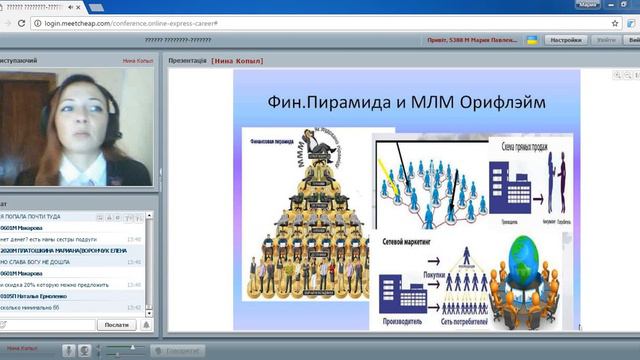Select the greeting text 'Привіт, 5388 М Мария Павлен...'

472,40
